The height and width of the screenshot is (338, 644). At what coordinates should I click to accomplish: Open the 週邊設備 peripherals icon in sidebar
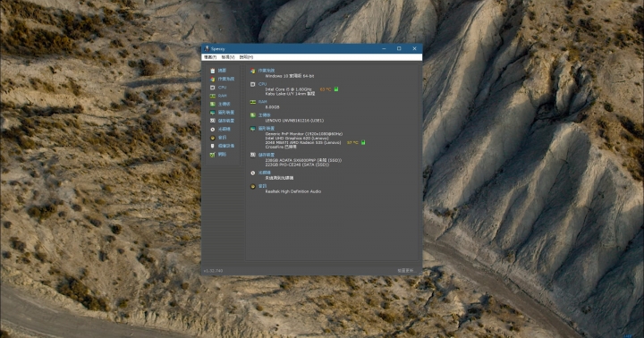212,146
